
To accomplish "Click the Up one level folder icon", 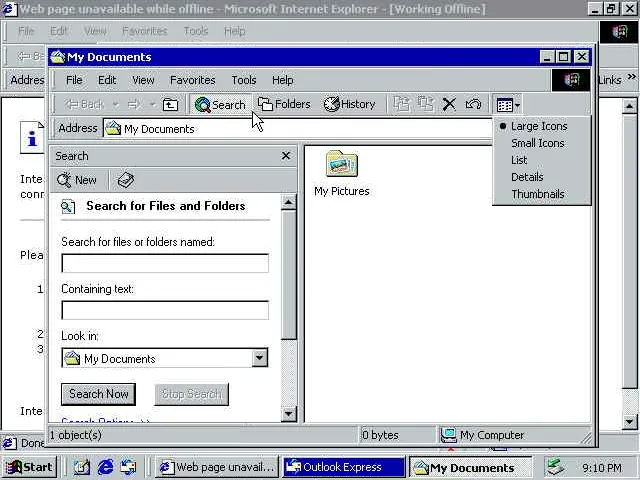I will [170, 105].
